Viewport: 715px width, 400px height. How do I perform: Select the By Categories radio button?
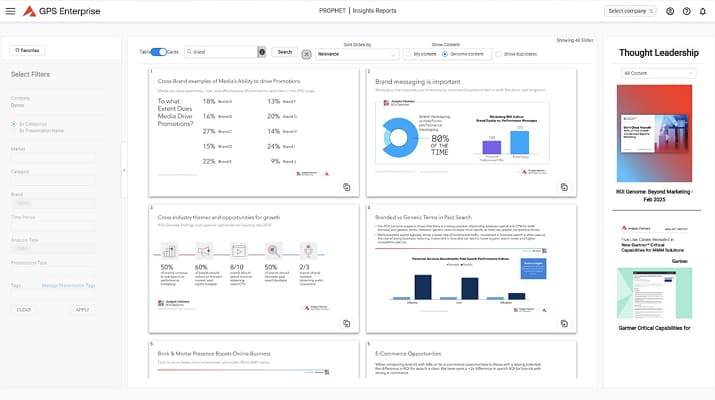pyautogui.click(x=14, y=126)
